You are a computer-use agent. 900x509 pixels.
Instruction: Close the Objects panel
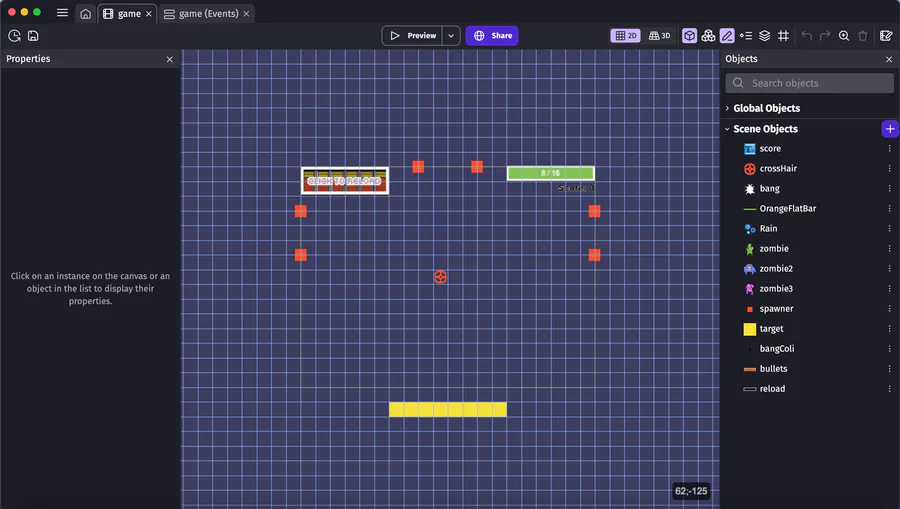pos(889,59)
